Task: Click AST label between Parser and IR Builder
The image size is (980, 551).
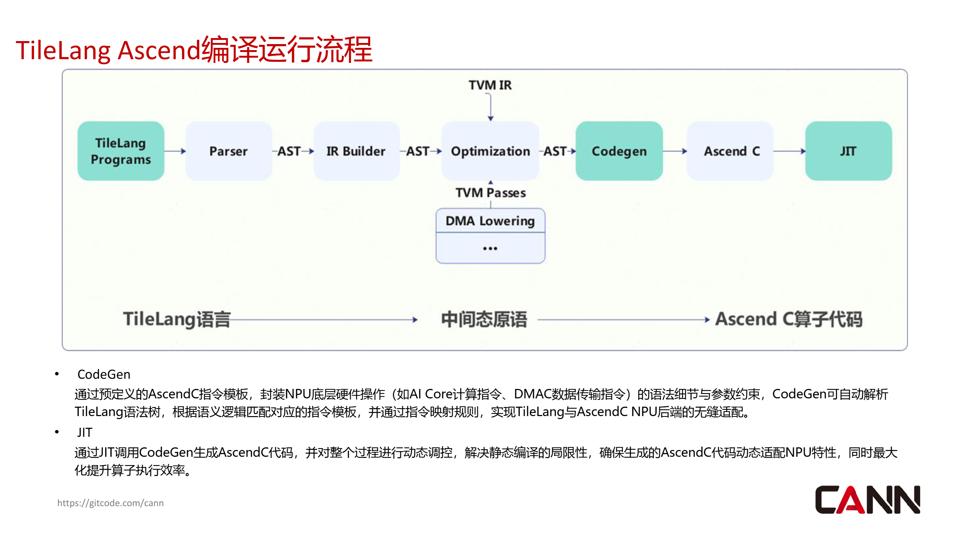Action: point(289,151)
